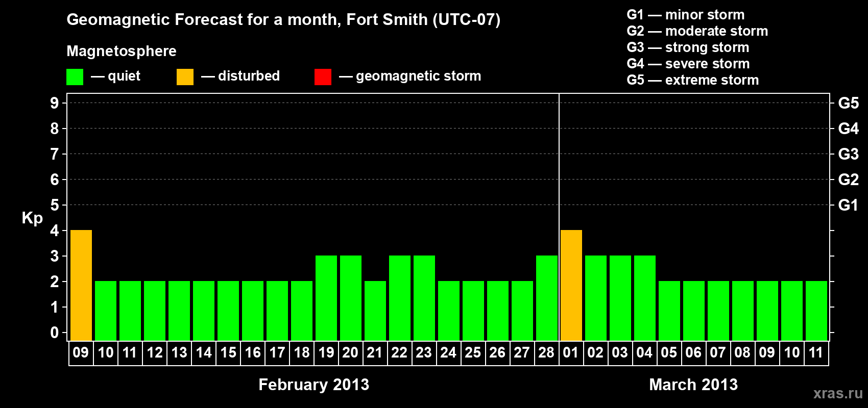Click the green bar for March 02
This screenshot has width=868, height=408.
tap(596, 298)
